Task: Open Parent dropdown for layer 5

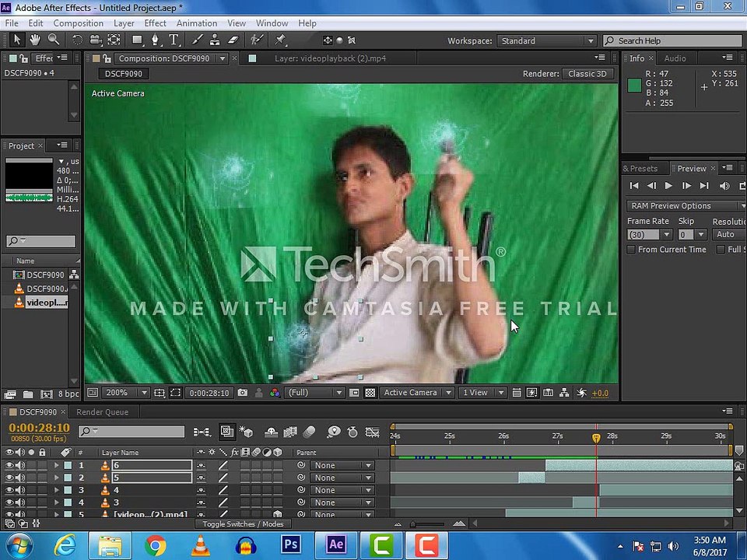Action: click(x=342, y=478)
